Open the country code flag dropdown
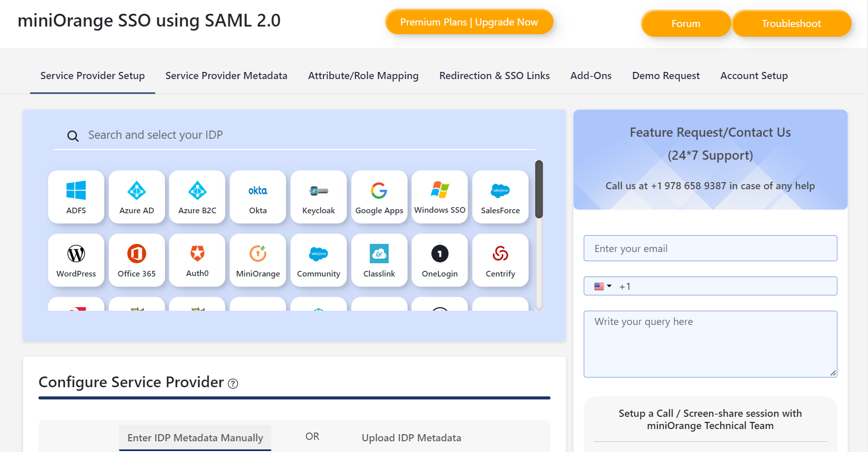 click(x=602, y=286)
